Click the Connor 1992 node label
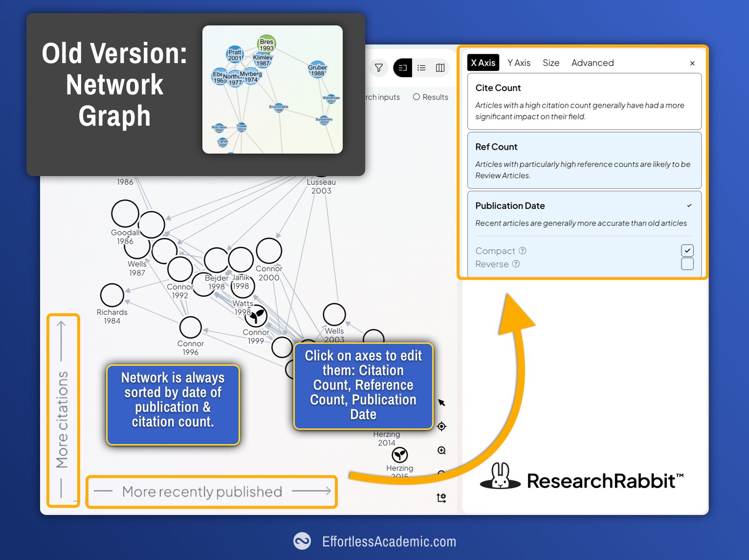 (180, 291)
